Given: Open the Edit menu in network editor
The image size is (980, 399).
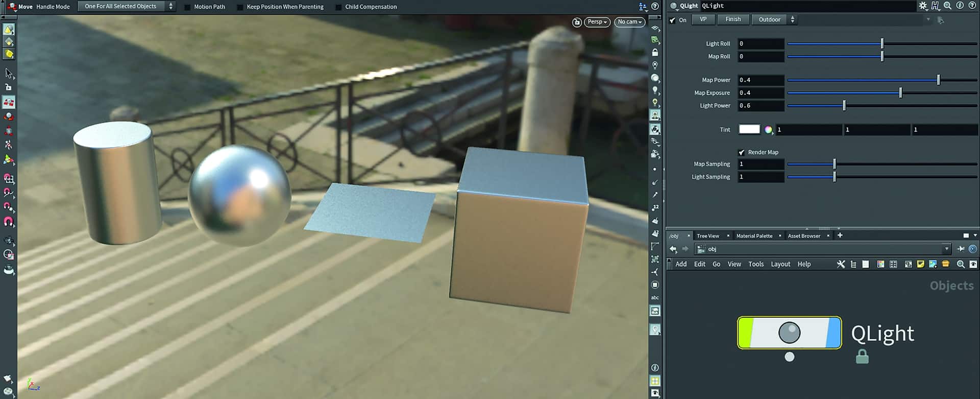Looking at the screenshot, I should click(700, 264).
